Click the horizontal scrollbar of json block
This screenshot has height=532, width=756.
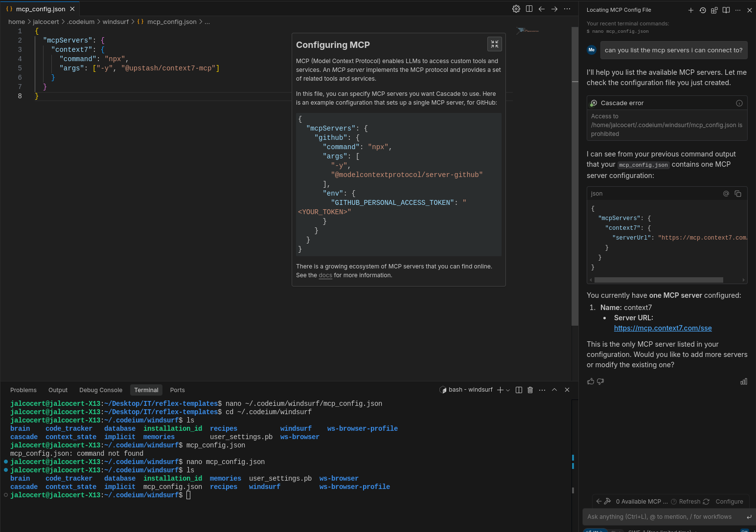659,280
